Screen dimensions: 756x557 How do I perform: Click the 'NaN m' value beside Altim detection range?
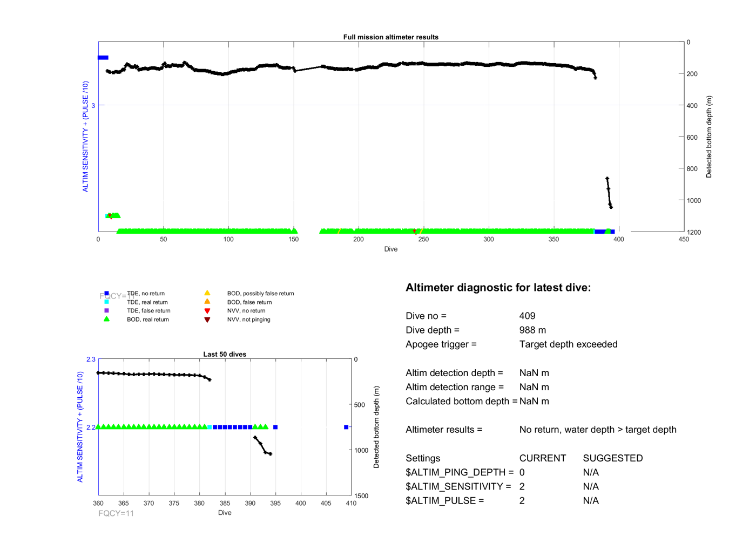(x=535, y=387)
